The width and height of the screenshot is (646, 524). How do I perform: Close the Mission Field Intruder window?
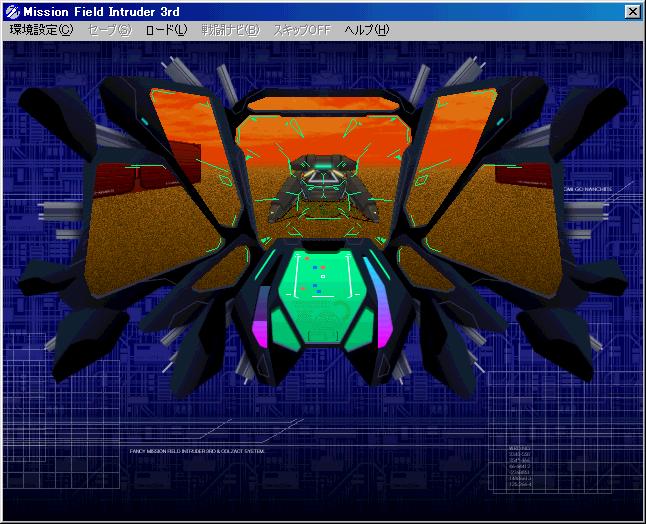(x=632, y=11)
